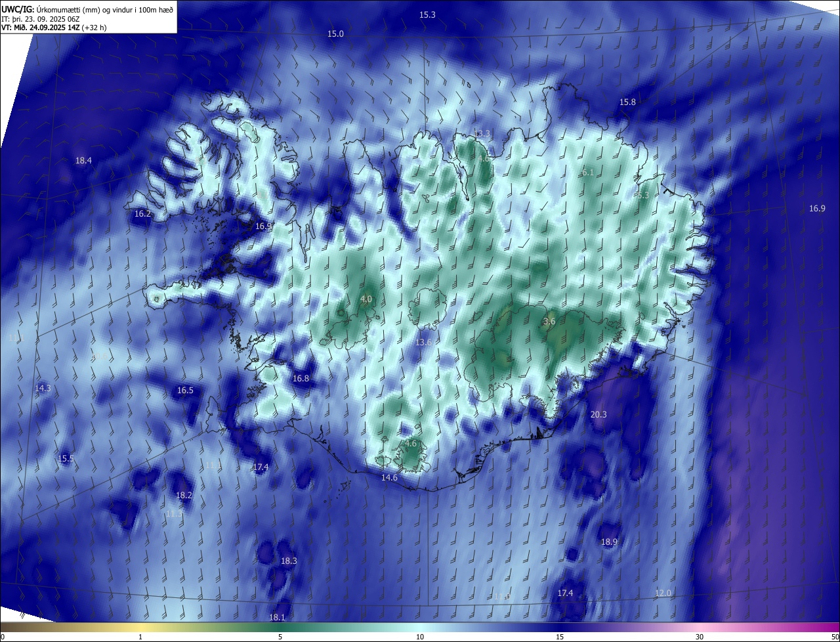Click the map value label 16.8

[x=301, y=379]
